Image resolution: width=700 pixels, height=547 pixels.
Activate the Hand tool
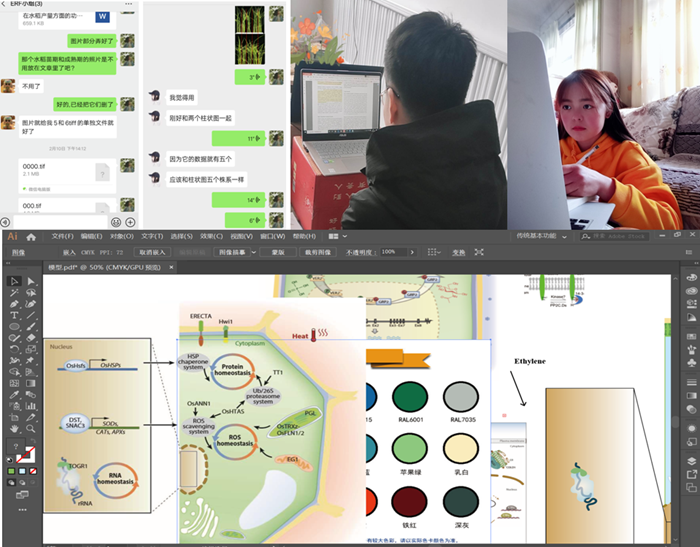[14, 429]
